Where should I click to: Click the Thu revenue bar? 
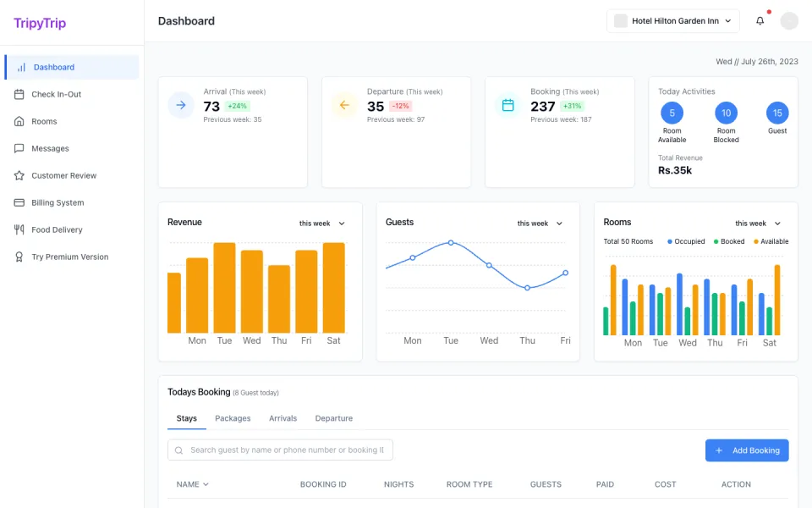tap(279, 299)
